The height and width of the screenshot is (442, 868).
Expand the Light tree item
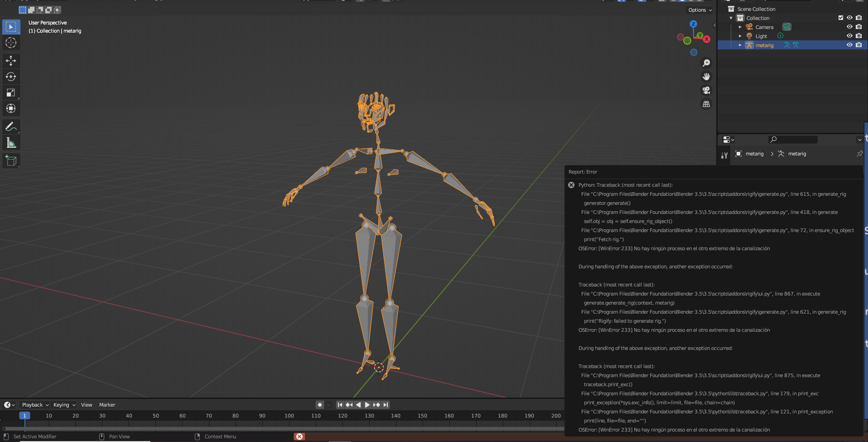[x=740, y=36]
